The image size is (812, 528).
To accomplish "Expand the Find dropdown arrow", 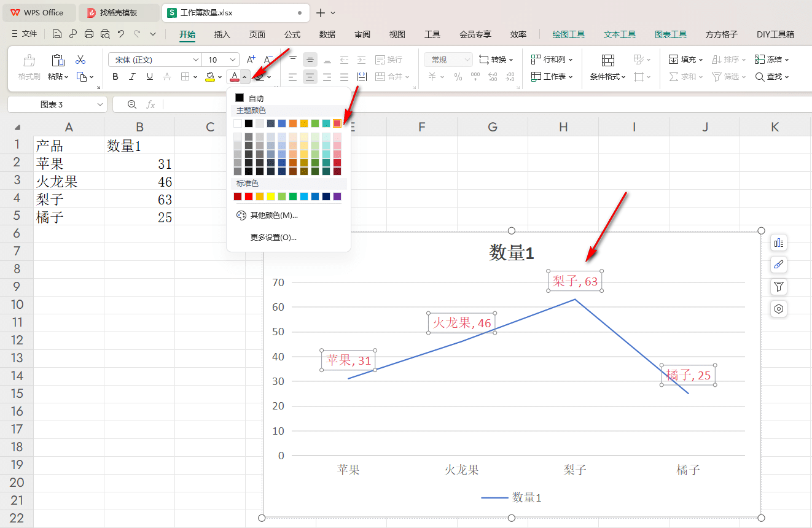I will 787,77.
